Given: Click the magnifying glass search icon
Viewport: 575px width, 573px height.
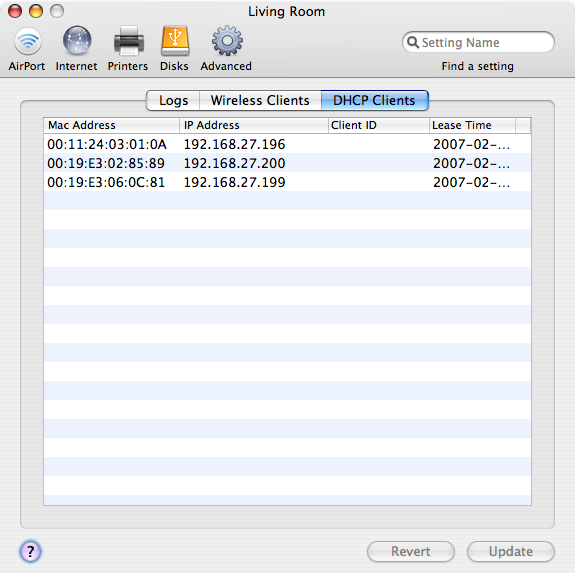Looking at the screenshot, I should pyautogui.click(x=413, y=42).
